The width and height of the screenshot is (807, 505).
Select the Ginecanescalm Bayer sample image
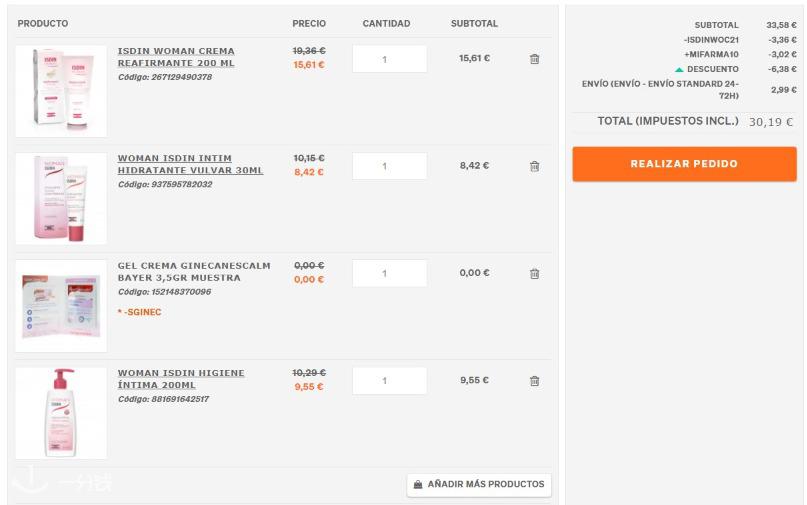[61, 306]
